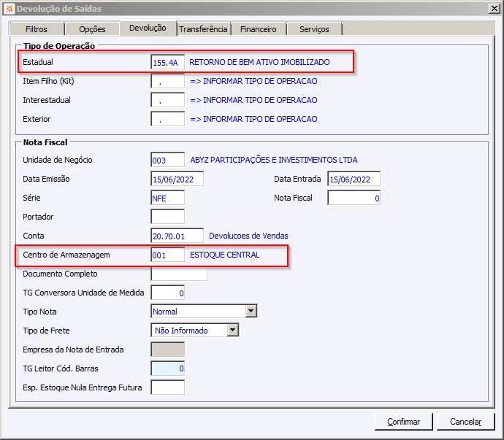Click the Unidade de Negócio field
Screen dimensions: 504x440
tap(168, 160)
